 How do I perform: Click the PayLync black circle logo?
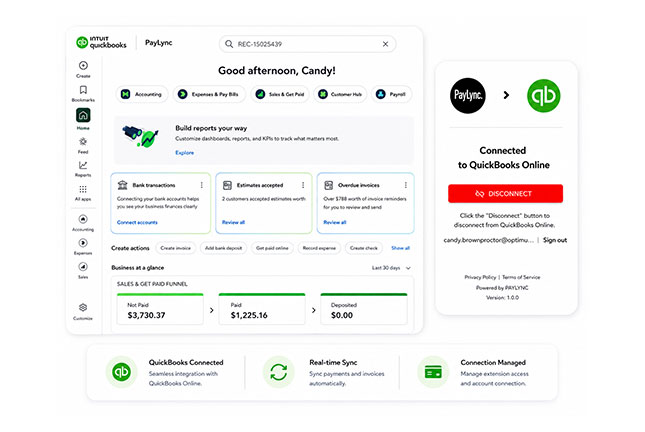tap(468, 95)
